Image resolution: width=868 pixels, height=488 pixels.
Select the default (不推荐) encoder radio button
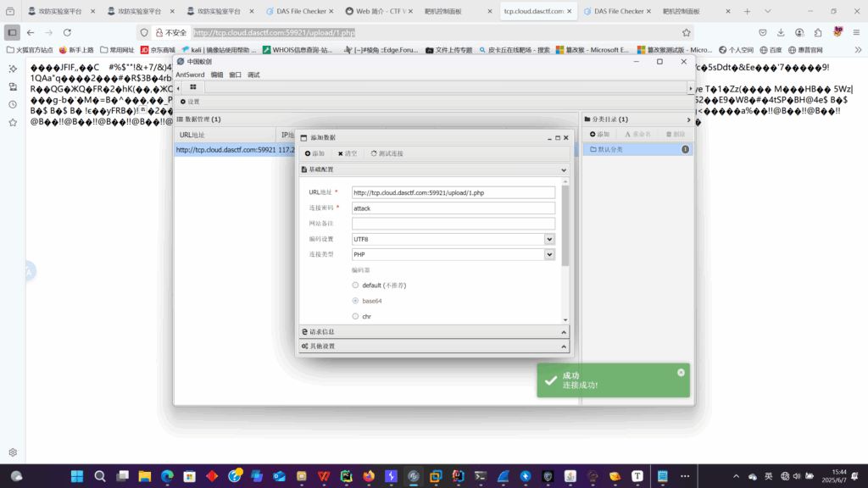pos(355,286)
